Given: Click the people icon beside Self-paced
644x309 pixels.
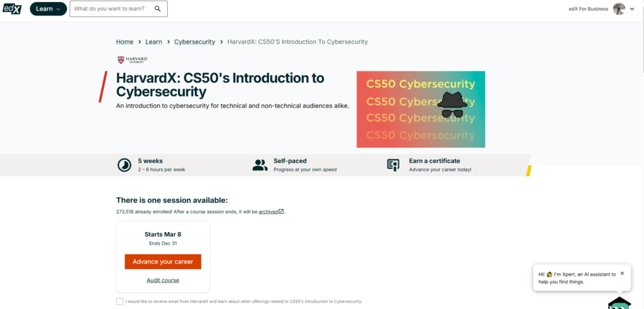Looking at the screenshot, I should click(260, 165).
